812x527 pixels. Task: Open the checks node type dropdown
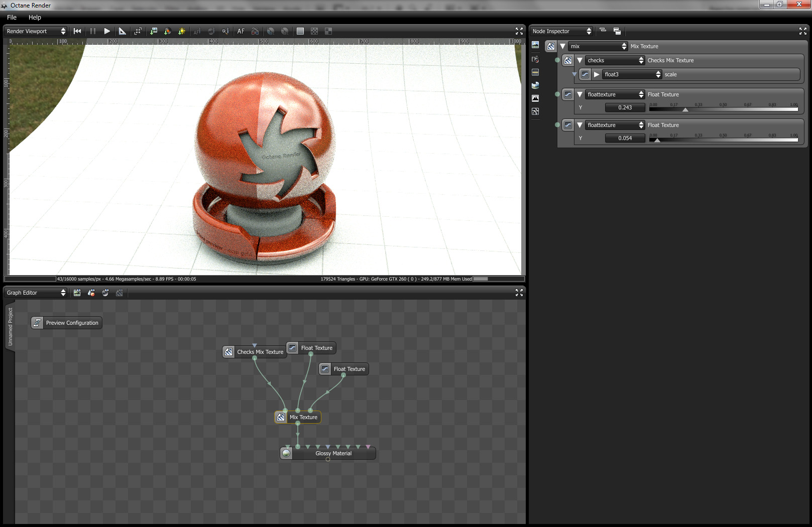(615, 60)
